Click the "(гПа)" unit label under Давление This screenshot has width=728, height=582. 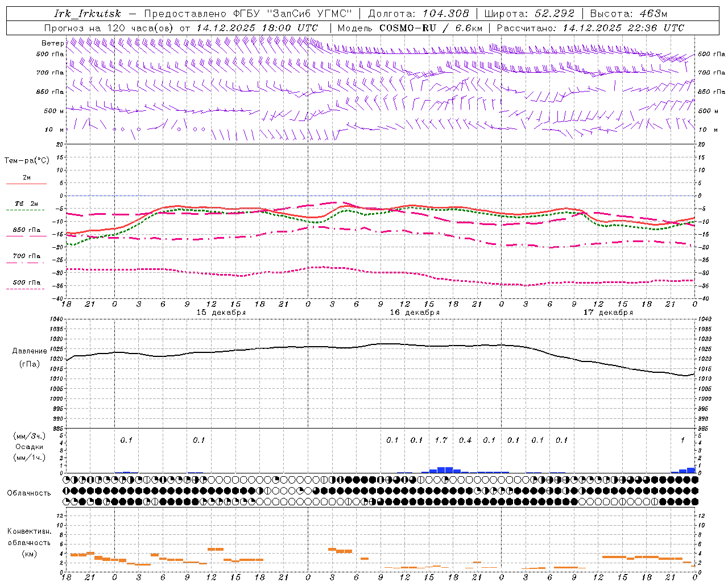[30, 364]
